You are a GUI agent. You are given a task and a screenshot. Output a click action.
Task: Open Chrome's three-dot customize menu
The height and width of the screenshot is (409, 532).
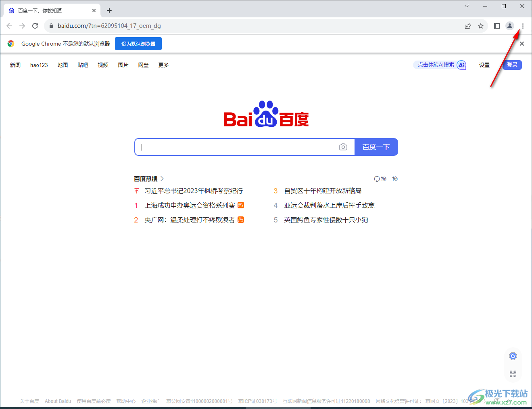point(523,26)
